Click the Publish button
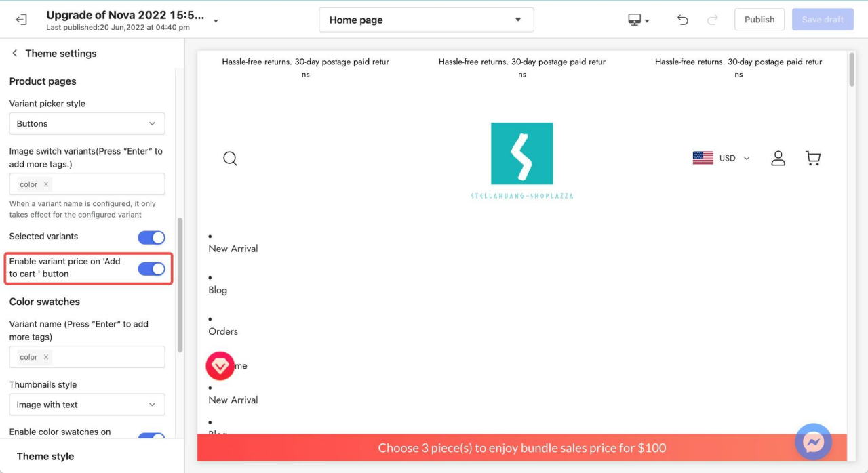This screenshot has width=868, height=473. tap(759, 20)
